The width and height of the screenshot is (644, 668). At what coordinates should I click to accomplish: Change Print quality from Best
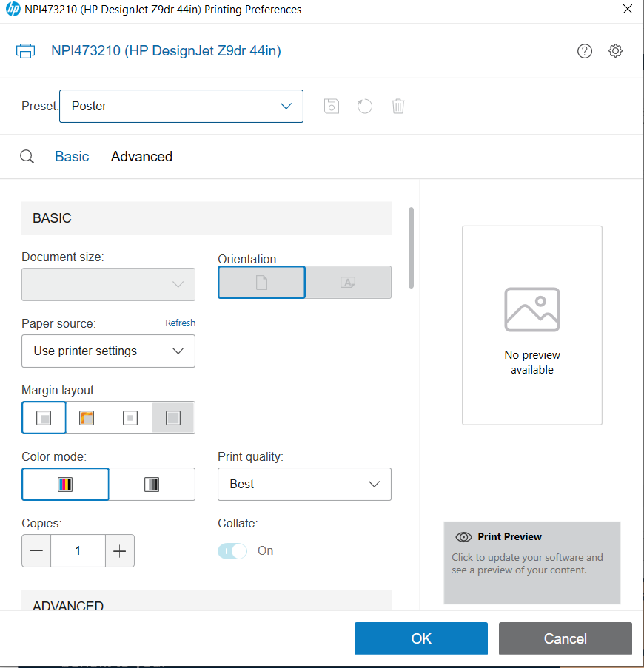304,484
